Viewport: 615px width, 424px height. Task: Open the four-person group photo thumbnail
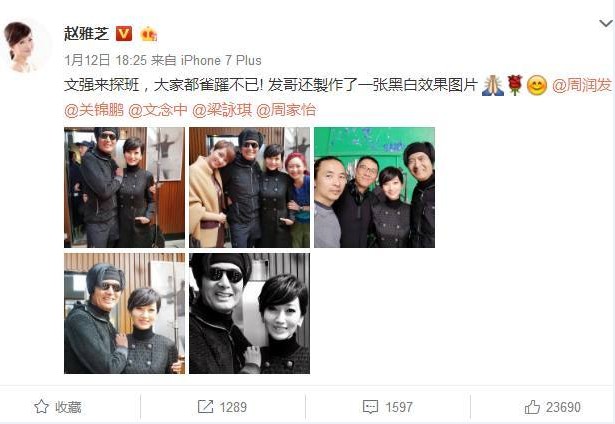(x=249, y=187)
